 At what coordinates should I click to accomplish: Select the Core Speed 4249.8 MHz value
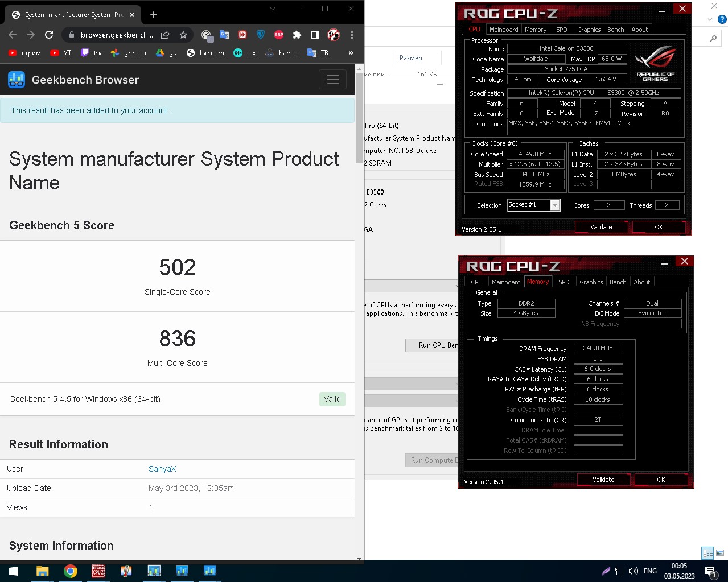[x=535, y=154]
